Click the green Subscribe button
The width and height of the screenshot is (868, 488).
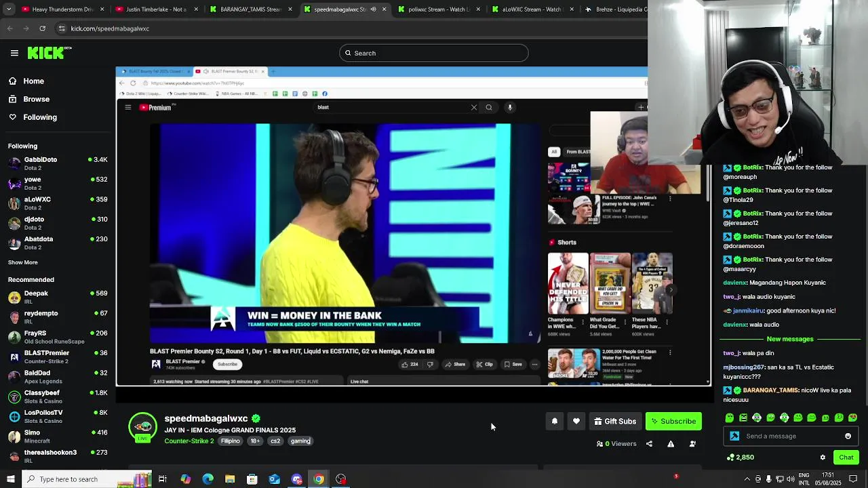[673, 422]
